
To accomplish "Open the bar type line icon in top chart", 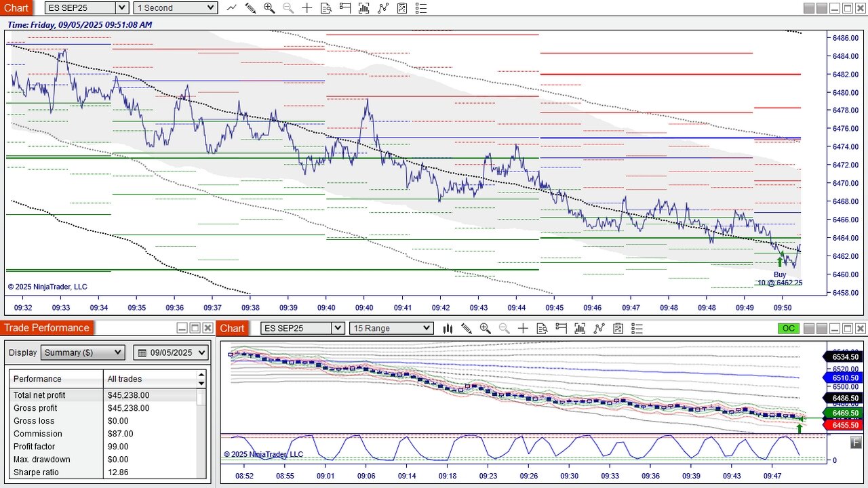I will point(231,8).
